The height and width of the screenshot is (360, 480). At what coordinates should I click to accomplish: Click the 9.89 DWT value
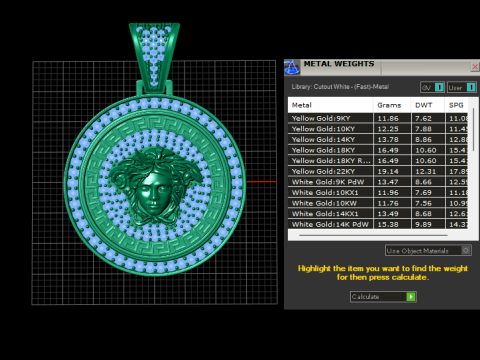pos(423,224)
